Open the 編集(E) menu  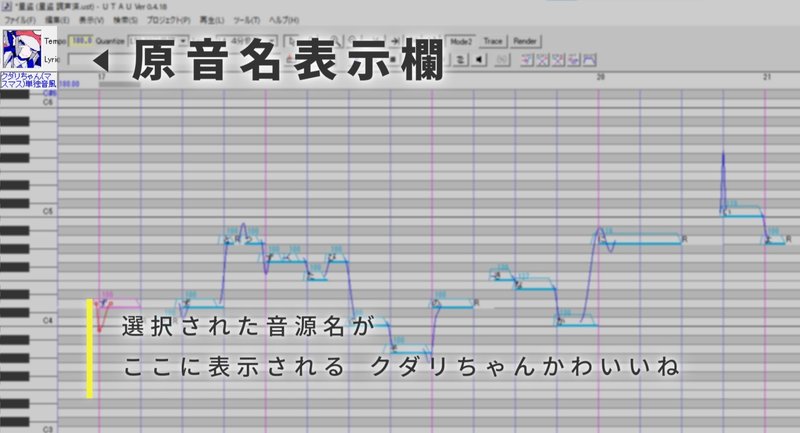57,20
